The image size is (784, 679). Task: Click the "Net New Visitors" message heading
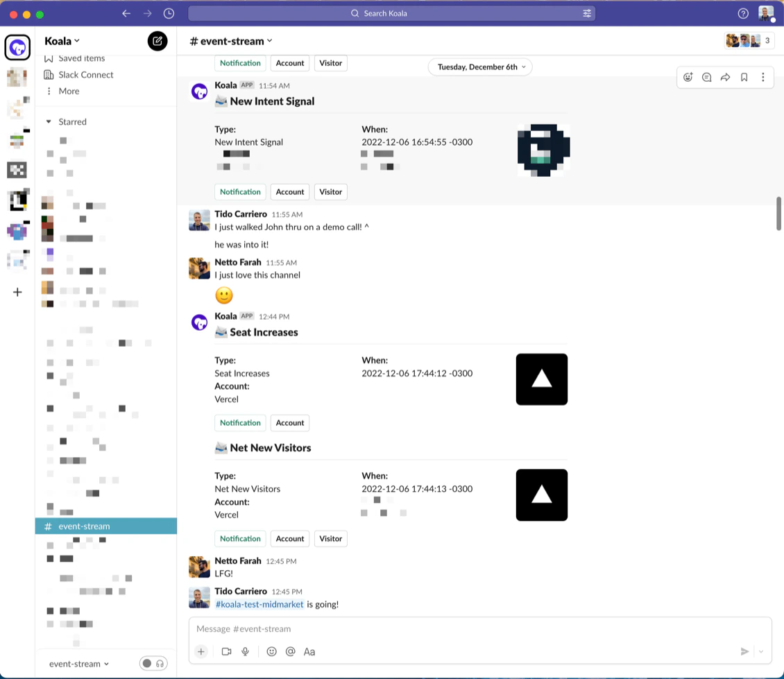pyautogui.click(x=270, y=448)
